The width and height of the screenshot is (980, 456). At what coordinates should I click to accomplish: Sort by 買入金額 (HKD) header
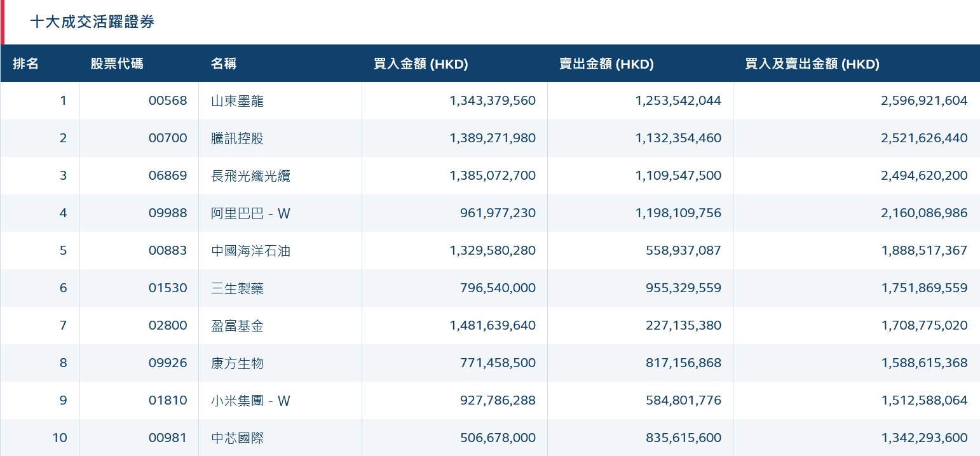pyautogui.click(x=421, y=64)
